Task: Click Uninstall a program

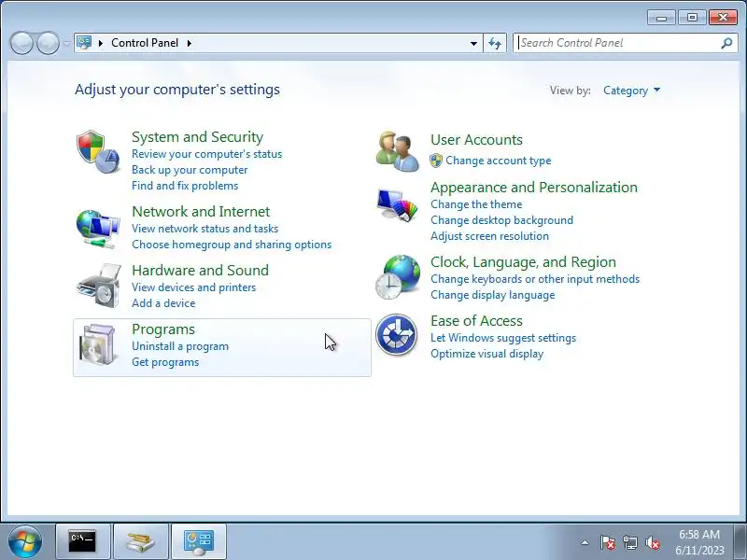Action: (180, 346)
